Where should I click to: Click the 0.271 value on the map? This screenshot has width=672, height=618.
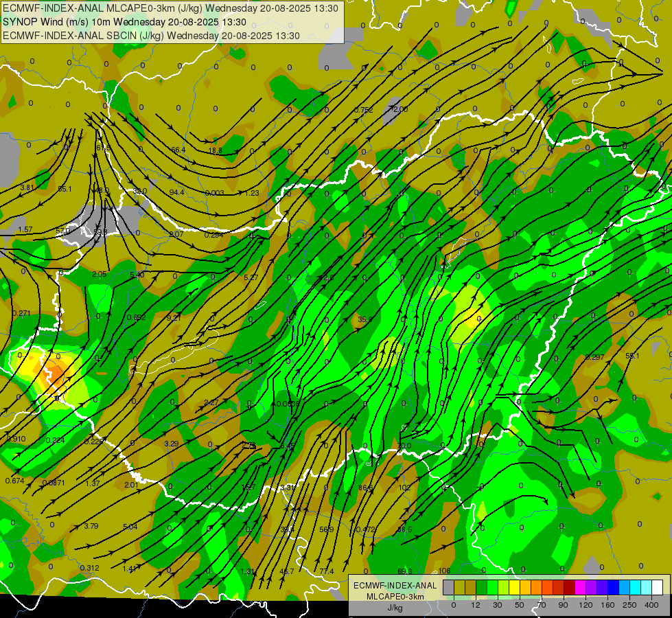(x=21, y=313)
